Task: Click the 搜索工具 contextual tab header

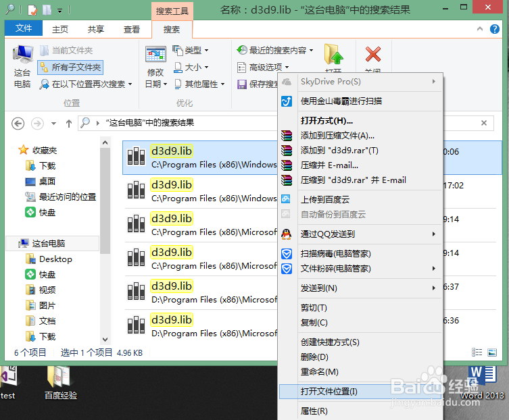Action: tap(172, 11)
